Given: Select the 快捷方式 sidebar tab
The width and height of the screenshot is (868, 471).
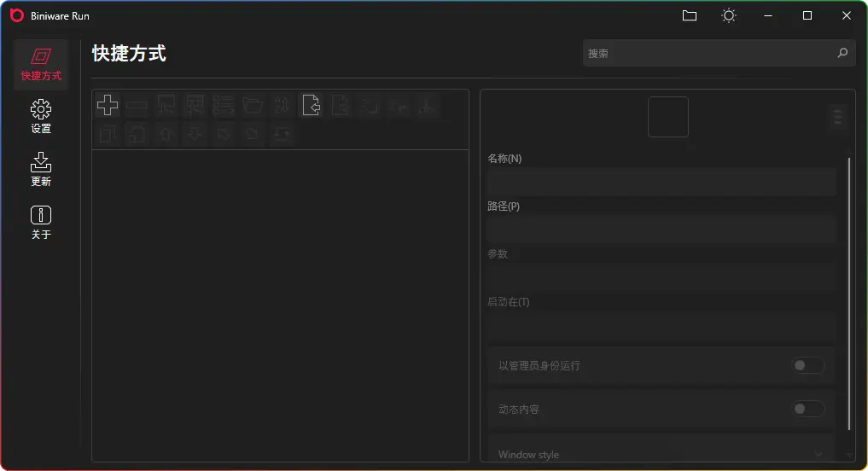Looking at the screenshot, I should (41, 64).
